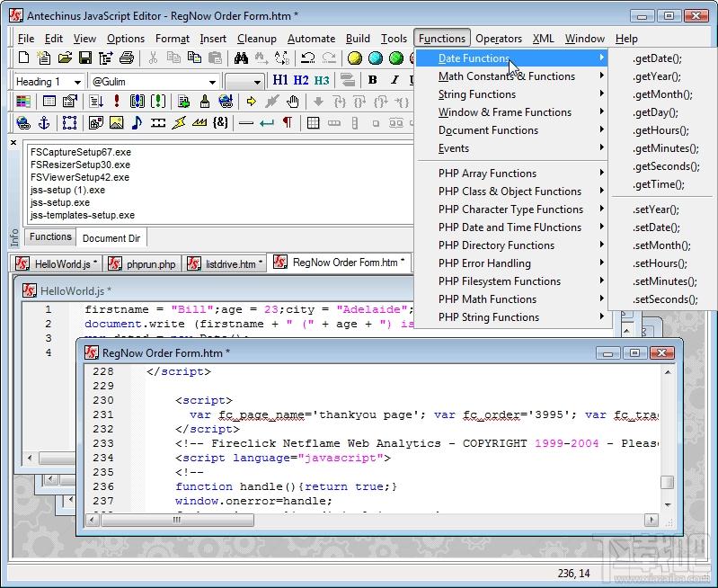The width and height of the screenshot is (718, 588).
Task: Toggle Bold formatting
Action: (372, 80)
